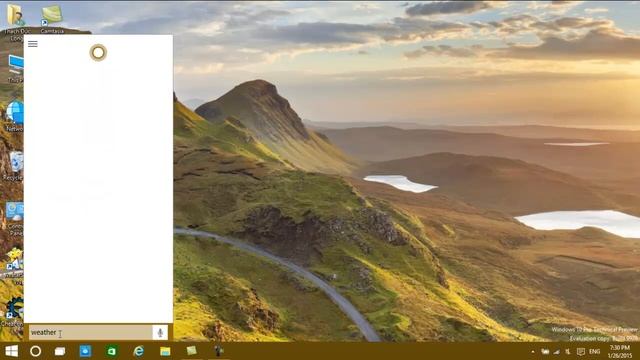This screenshot has height=360, width=640.
Task: Open Internet Explorer from the taskbar
Action: pyautogui.click(x=139, y=351)
